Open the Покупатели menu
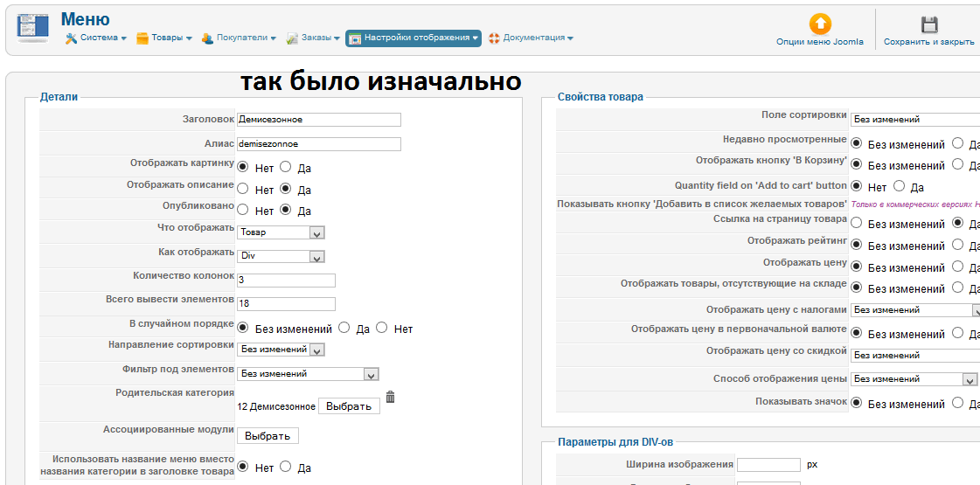The height and width of the screenshot is (485, 980). [239, 38]
